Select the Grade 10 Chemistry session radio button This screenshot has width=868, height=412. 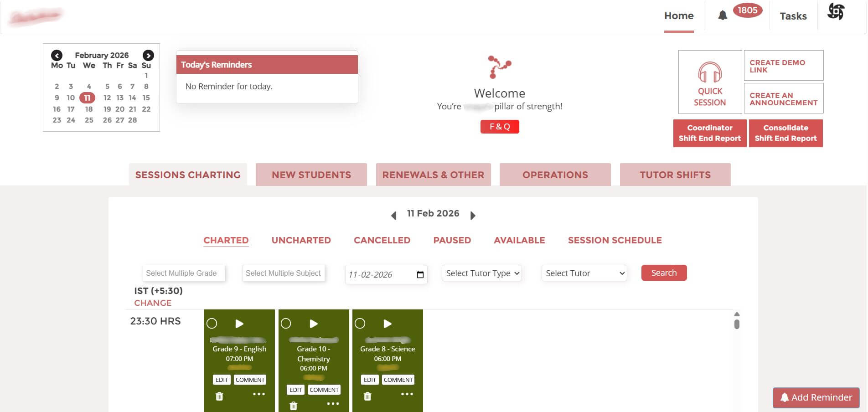(x=286, y=324)
